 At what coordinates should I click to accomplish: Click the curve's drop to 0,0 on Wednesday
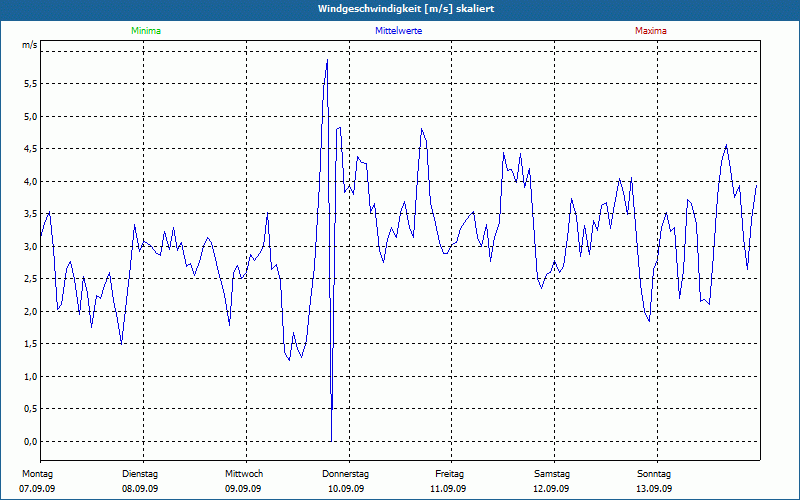click(331, 440)
